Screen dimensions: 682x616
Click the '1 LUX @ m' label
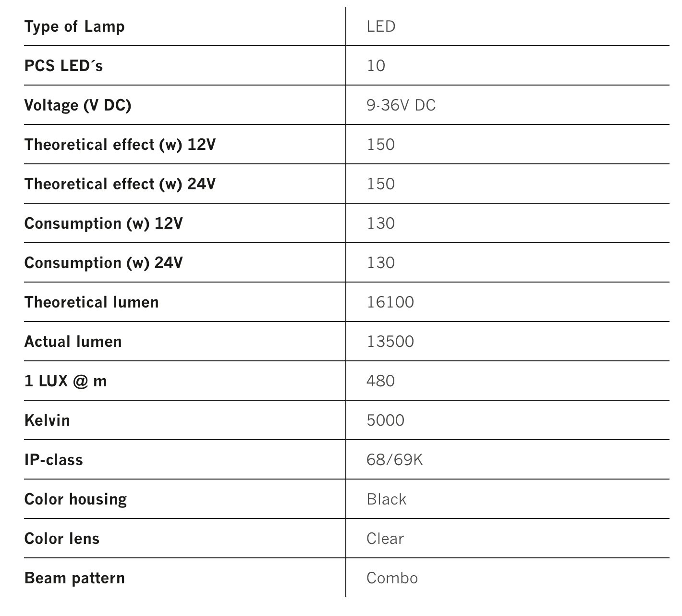tap(65, 381)
